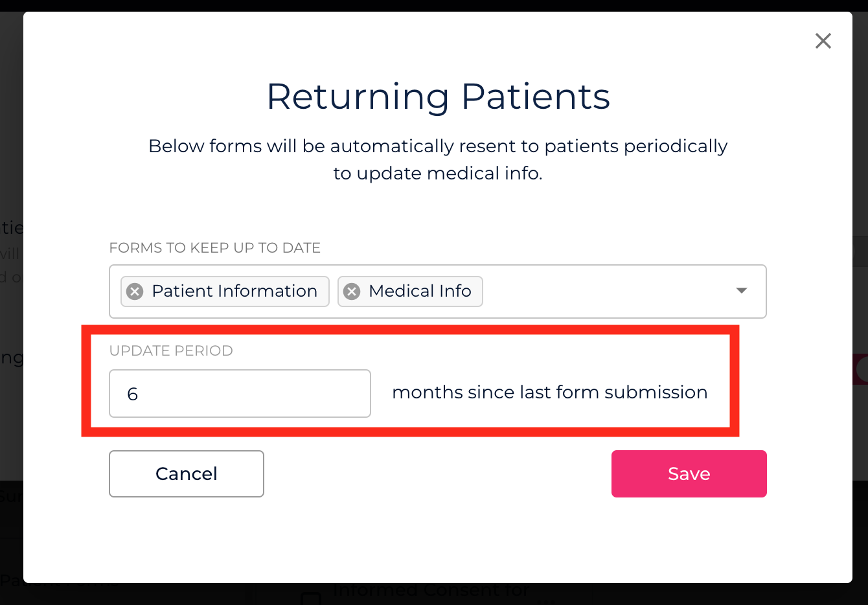The height and width of the screenshot is (605, 868).
Task: Focus the Update Period months field
Action: tap(240, 393)
